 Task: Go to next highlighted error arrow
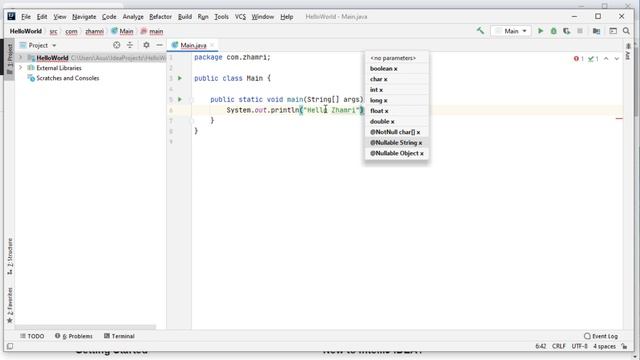(x=616, y=59)
